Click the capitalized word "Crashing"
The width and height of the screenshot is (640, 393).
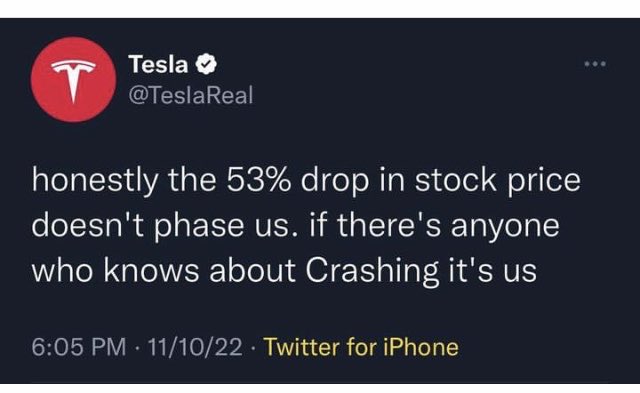pyautogui.click(x=372, y=271)
